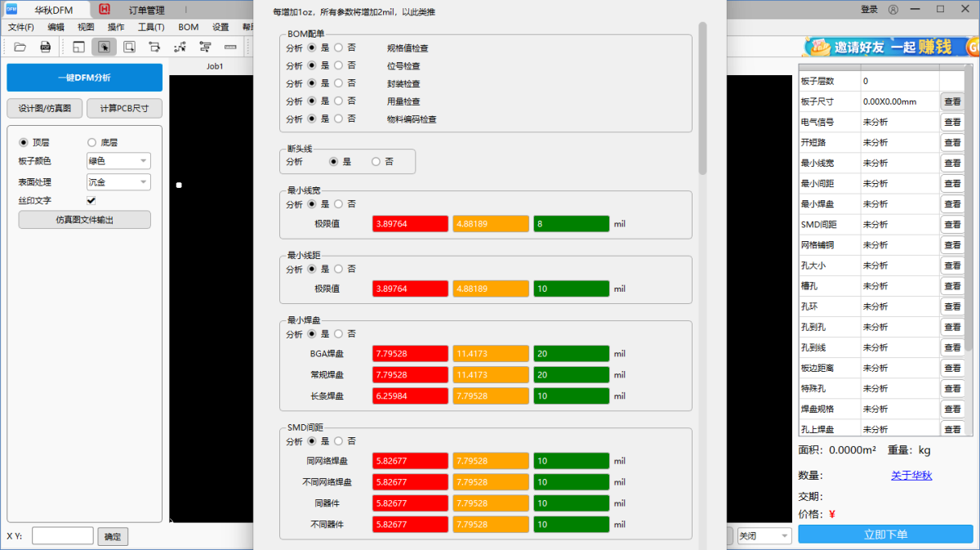Click the user account avatar icon
The height and width of the screenshot is (550, 980).
tap(893, 9)
